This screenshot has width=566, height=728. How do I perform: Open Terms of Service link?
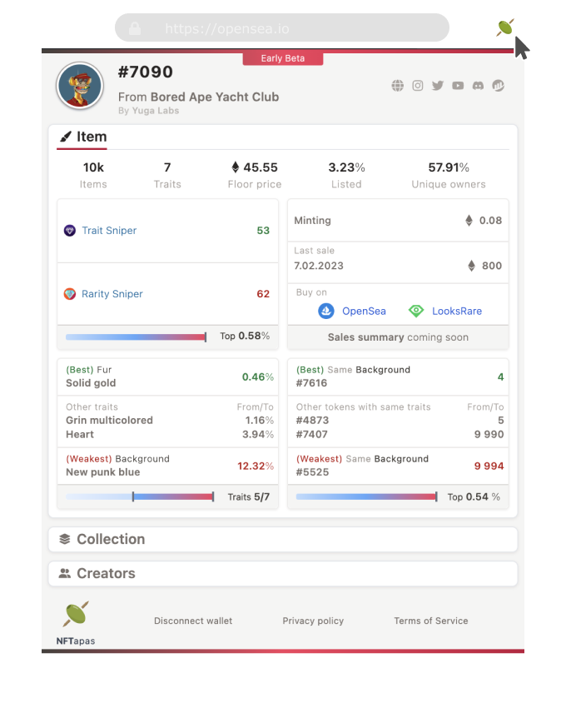tap(431, 621)
